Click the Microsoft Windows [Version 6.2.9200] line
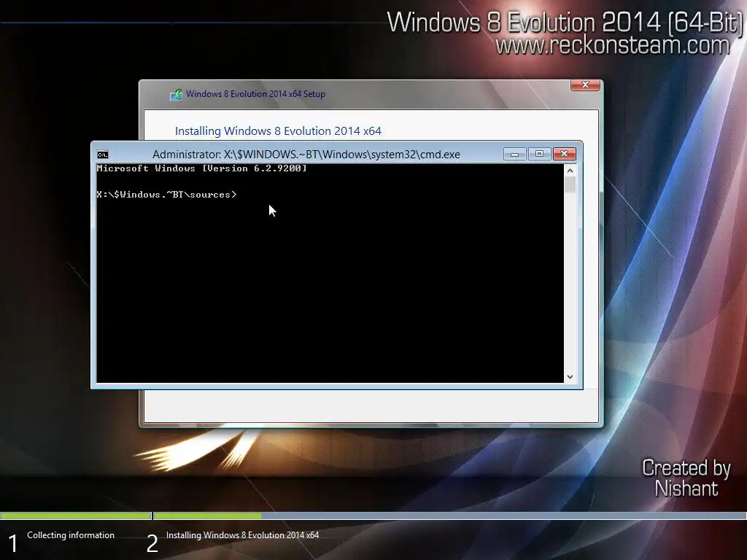This screenshot has width=747, height=560. (201, 168)
